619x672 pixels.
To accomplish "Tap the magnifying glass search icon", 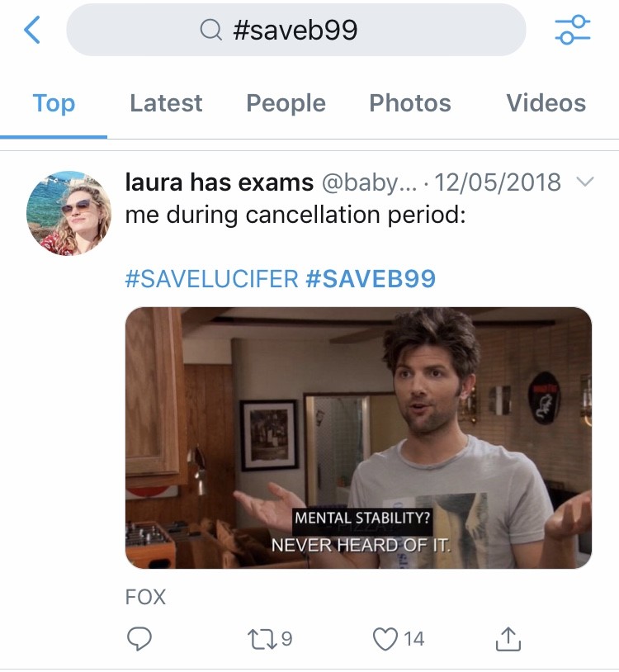I will coord(211,31).
